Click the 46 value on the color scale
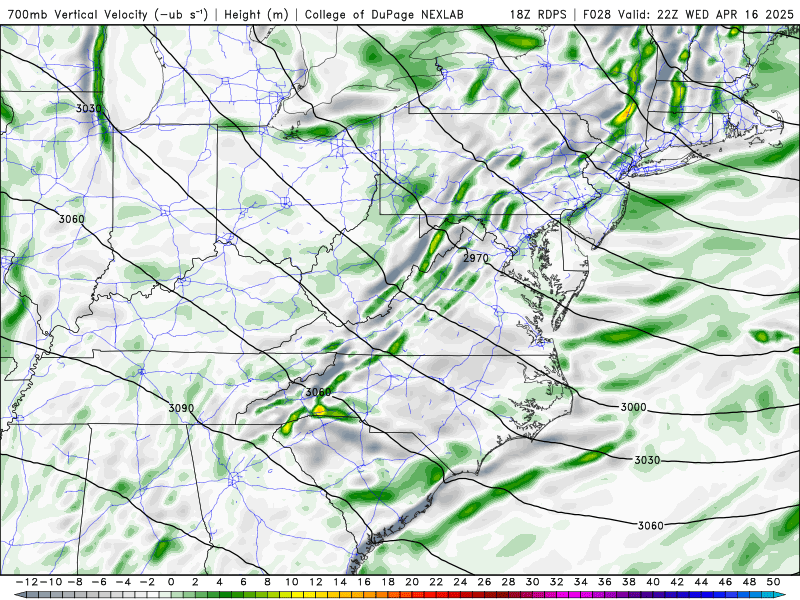Screen dimensions: 800x600 point(726,582)
